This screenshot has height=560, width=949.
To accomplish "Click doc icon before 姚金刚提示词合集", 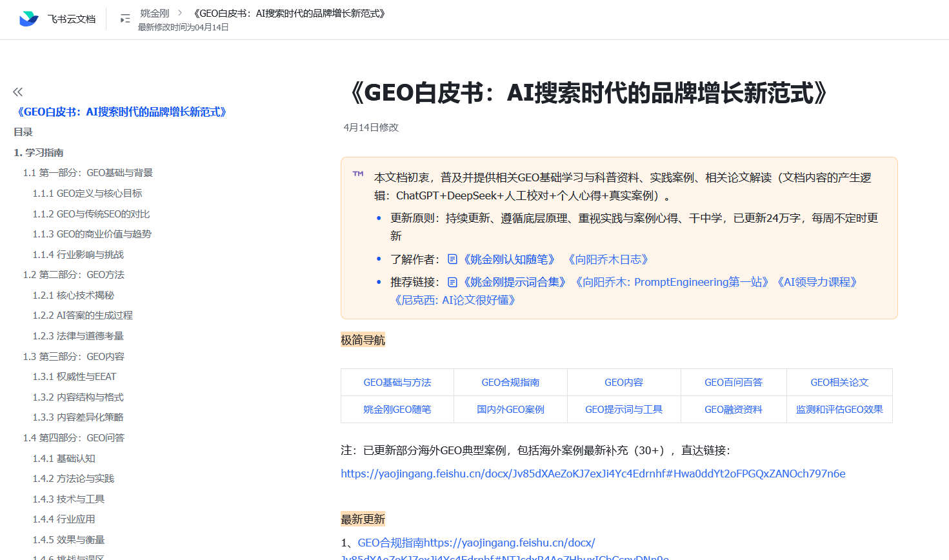I will (x=452, y=282).
